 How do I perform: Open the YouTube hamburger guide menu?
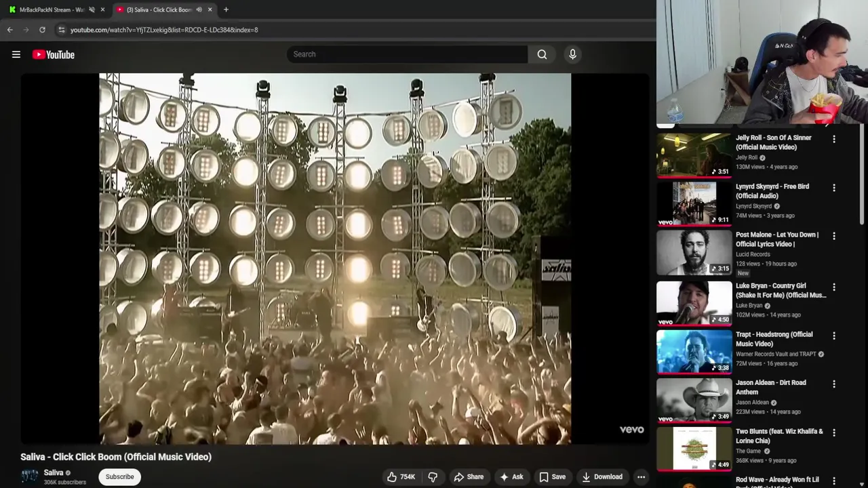[x=16, y=54]
